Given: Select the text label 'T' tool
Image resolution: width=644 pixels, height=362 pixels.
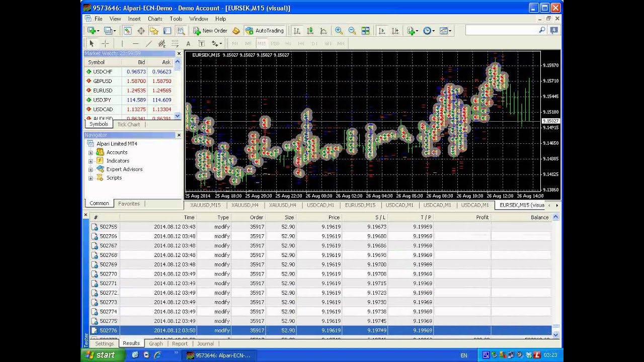Looking at the screenshot, I should [x=201, y=44].
